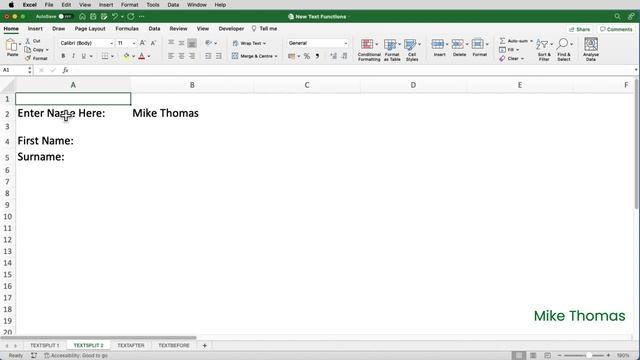Toggle Italic formatting
This screenshot has width=640, height=360.
pyautogui.click(x=73, y=56)
